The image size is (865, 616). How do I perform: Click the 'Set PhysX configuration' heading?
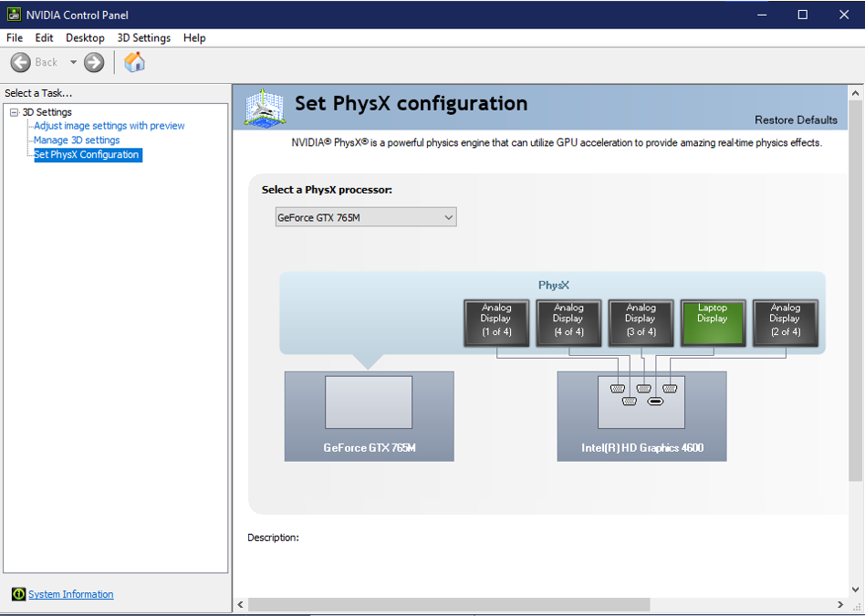pos(411,103)
